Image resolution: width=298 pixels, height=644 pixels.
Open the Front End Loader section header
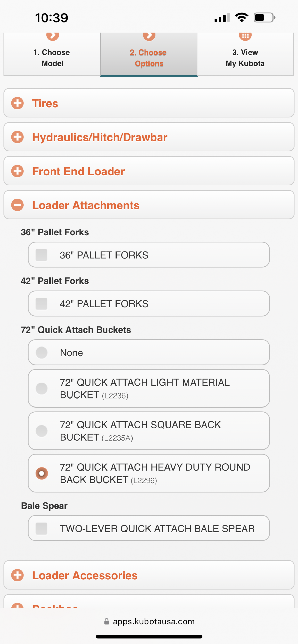pyautogui.click(x=149, y=171)
